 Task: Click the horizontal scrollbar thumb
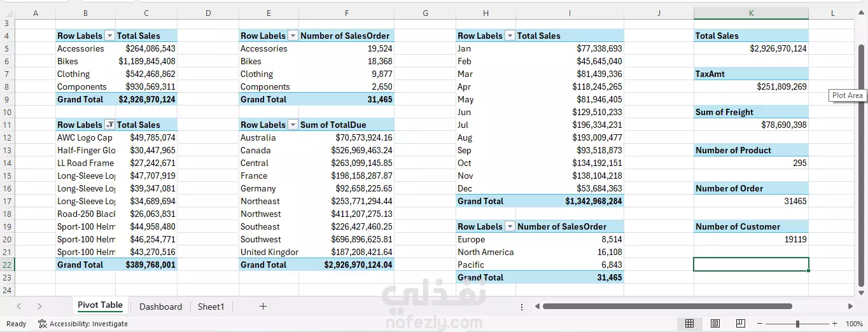[x=667, y=307]
